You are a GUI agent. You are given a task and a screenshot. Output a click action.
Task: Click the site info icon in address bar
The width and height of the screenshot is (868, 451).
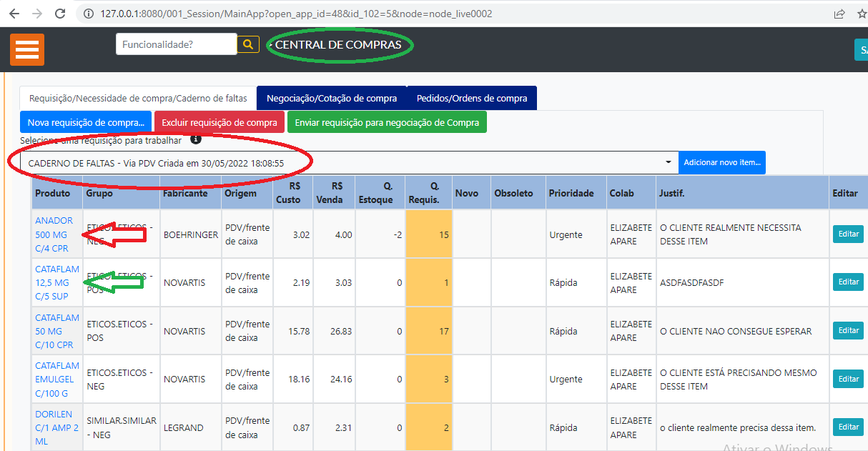click(89, 14)
